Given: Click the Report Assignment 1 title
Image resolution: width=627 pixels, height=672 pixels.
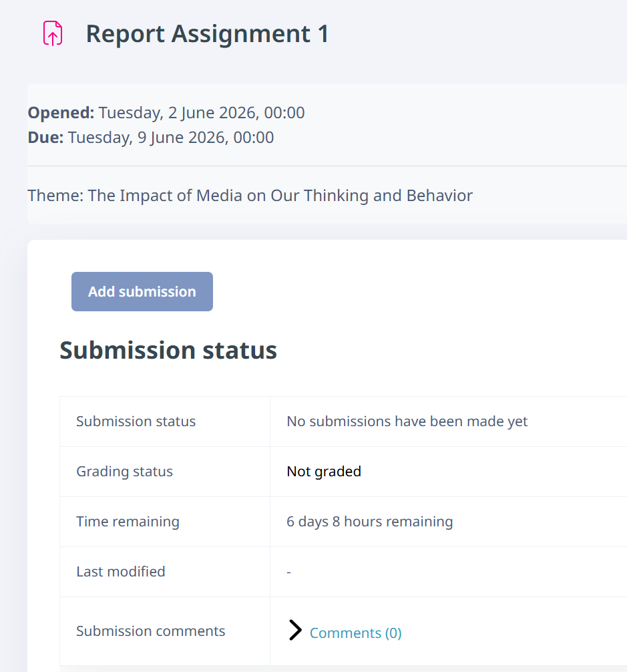Looking at the screenshot, I should tap(207, 34).
